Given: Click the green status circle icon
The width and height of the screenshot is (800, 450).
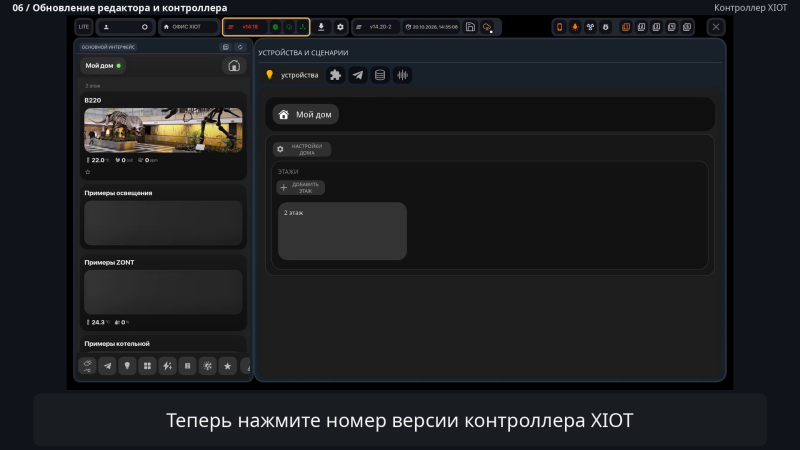Looking at the screenshot, I should pyautogui.click(x=275, y=27).
